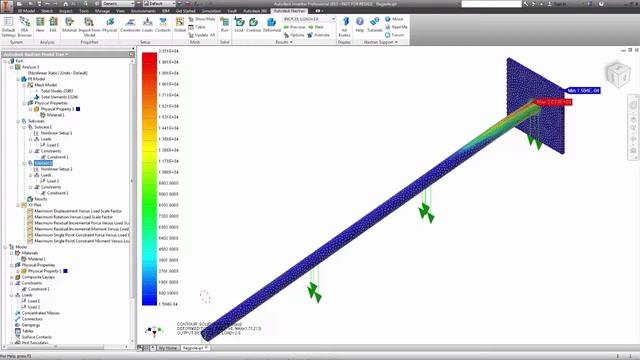Collapse the Mesh Model tree node

click(24, 85)
